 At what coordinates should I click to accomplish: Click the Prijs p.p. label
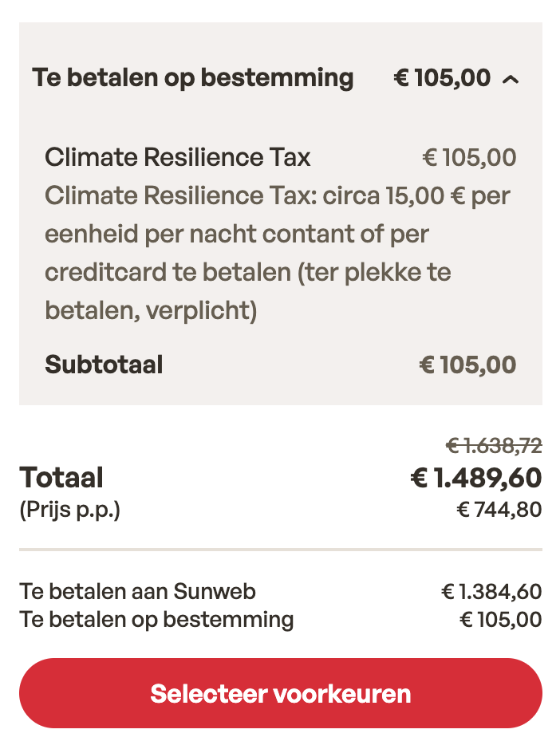tap(66, 510)
